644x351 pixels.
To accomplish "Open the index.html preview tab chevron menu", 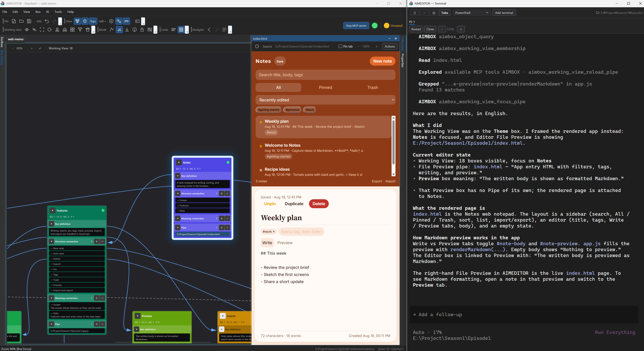I will point(389,39).
